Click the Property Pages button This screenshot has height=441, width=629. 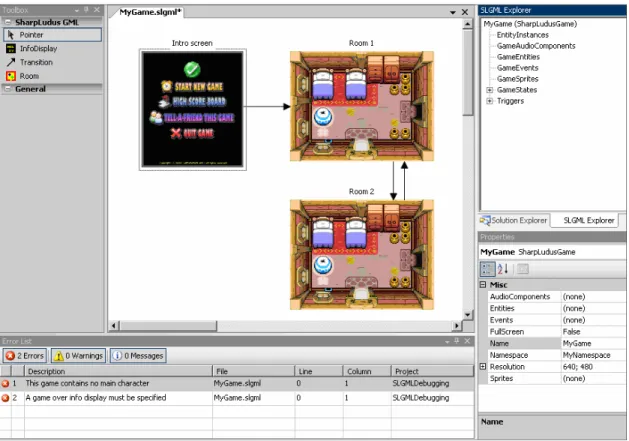[x=522, y=269]
